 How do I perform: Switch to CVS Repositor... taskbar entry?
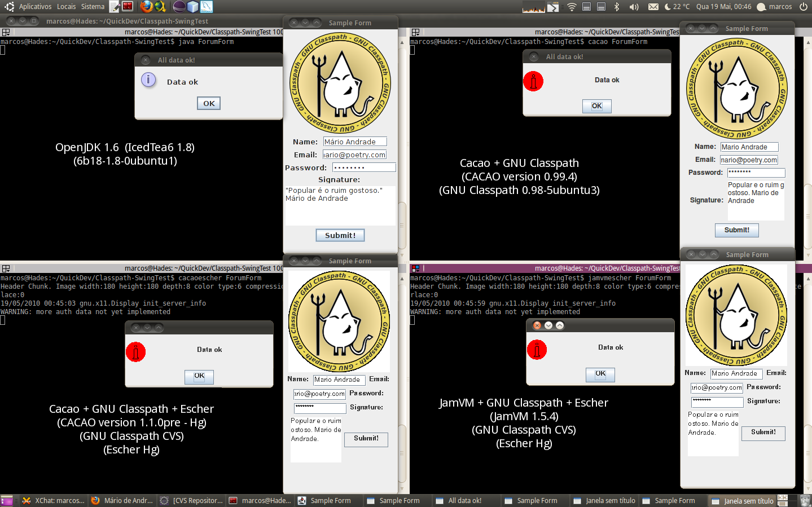point(192,501)
